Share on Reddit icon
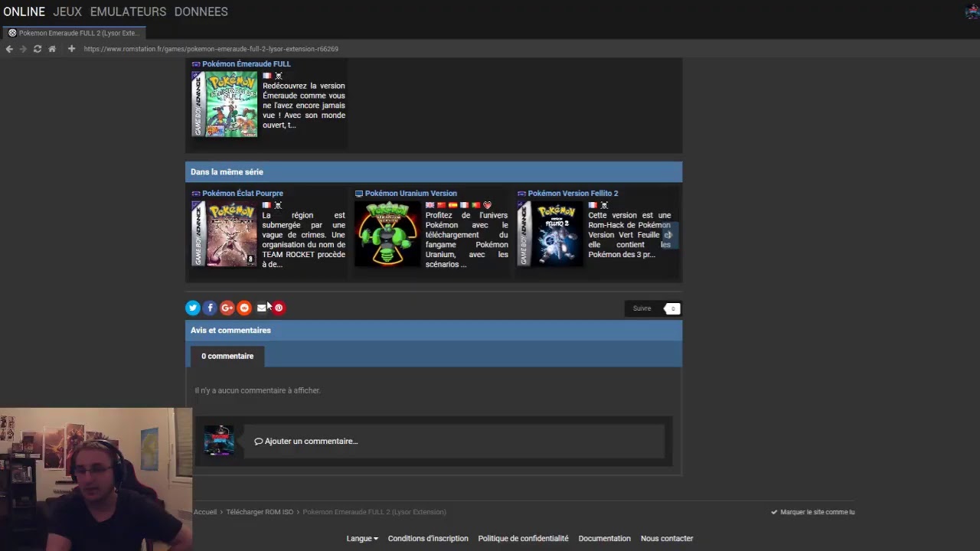 click(x=244, y=308)
